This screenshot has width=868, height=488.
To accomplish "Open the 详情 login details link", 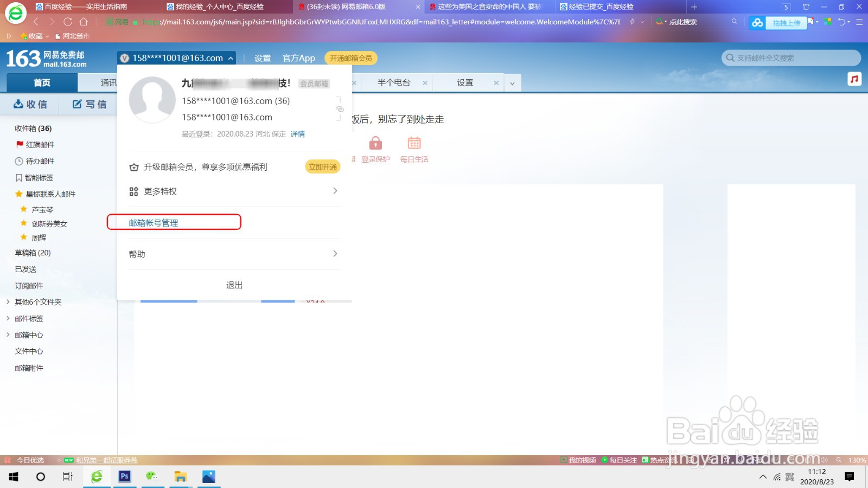I will click(297, 134).
